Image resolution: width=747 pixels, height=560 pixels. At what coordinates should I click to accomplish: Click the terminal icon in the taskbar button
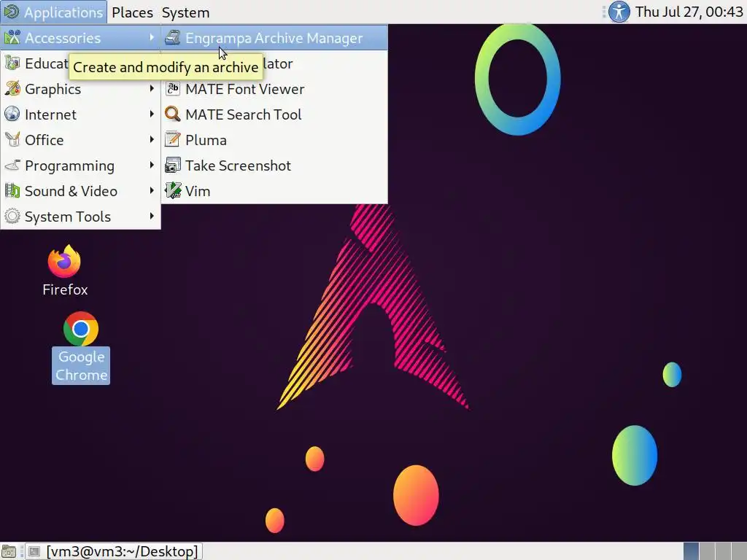(x=34, y=551)
